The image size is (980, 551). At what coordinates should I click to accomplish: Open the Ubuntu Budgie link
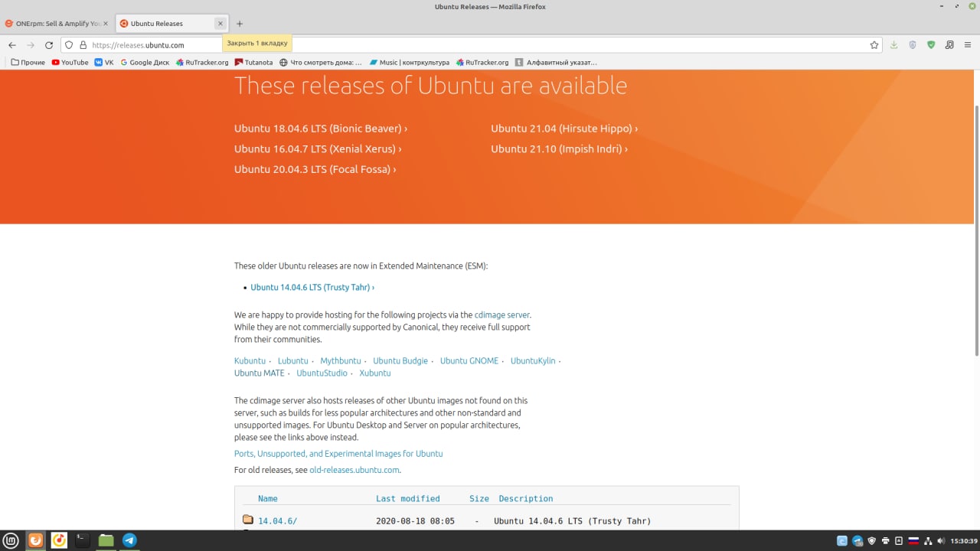click(x=400, y=361)
